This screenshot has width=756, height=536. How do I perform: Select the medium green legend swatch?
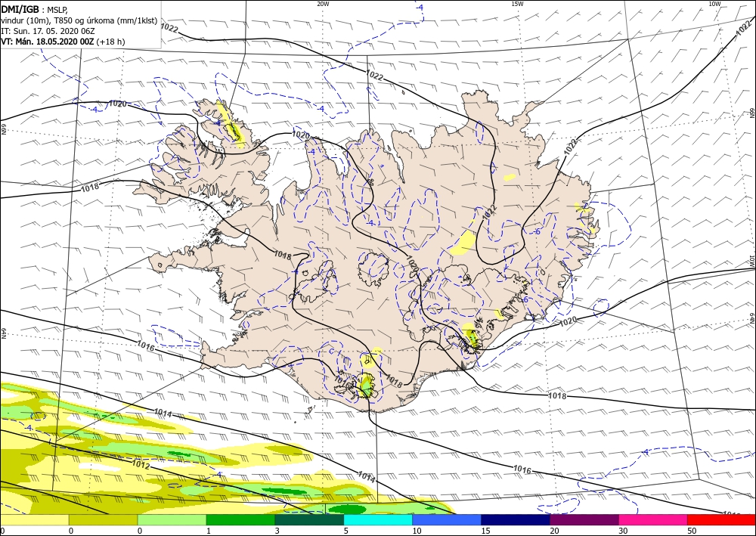click(x=240, y=519)
